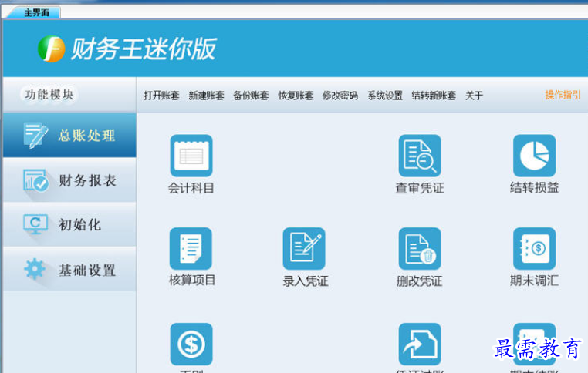Click the orange 操作指引 link

[563, 95]
